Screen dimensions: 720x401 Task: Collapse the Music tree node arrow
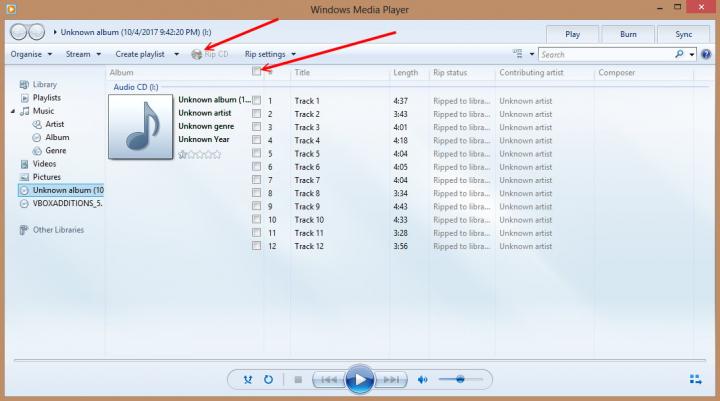13,111
